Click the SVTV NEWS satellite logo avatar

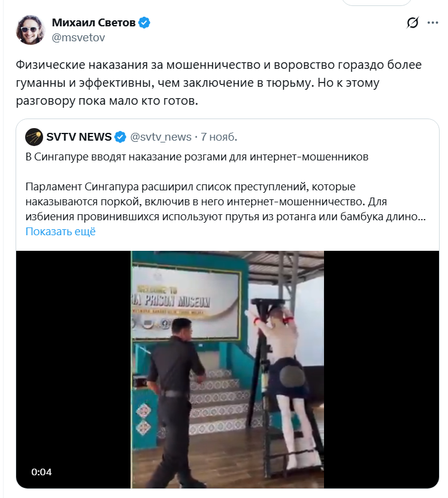point(34,137)
